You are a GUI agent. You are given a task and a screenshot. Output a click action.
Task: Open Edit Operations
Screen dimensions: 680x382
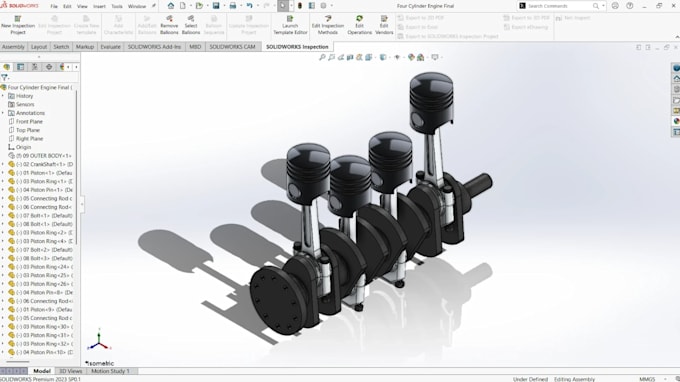coord(360,26)
